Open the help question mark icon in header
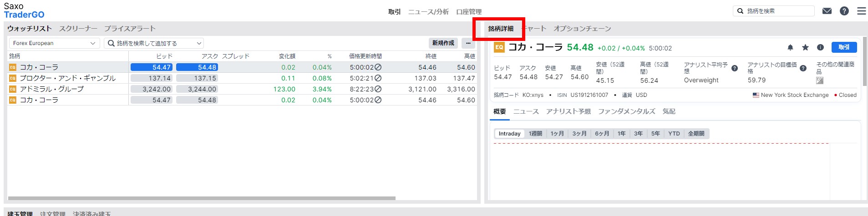The width and height of the screenshot is (868, 216). [x=844, y=11]
